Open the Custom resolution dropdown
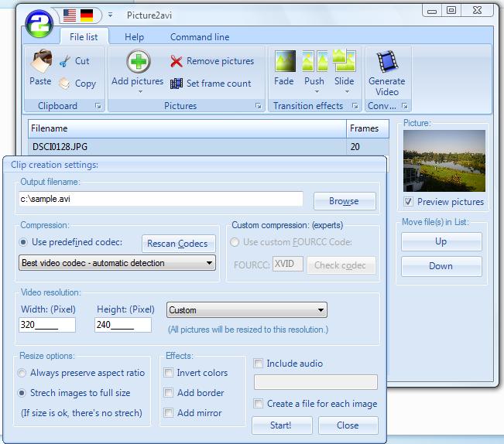 coord(247,310)
